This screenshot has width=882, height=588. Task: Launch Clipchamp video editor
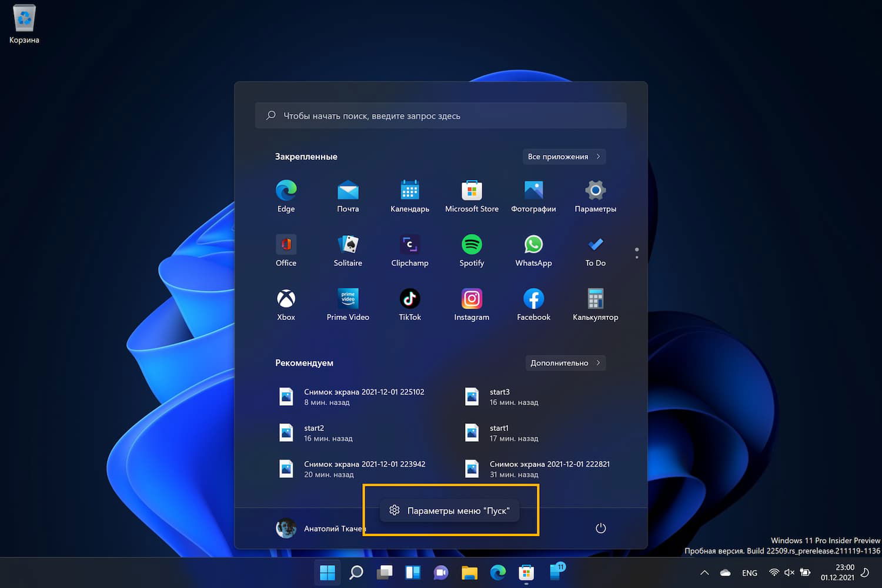tap(410, 250)
